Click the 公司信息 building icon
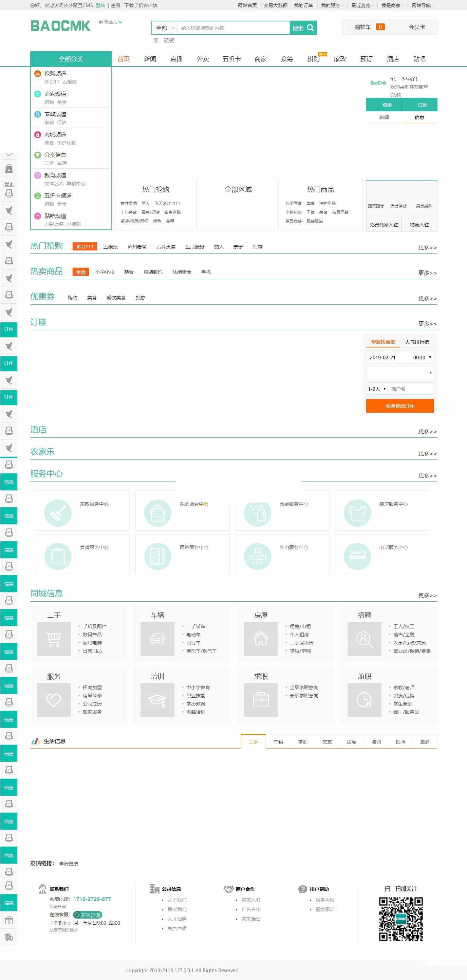The width and height of the screenshot is (467, 980). click(x=154, y=889)
